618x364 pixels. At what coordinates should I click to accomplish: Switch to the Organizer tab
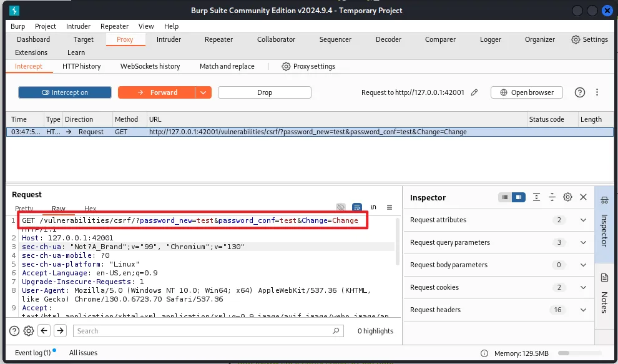[x=539, y=39]
